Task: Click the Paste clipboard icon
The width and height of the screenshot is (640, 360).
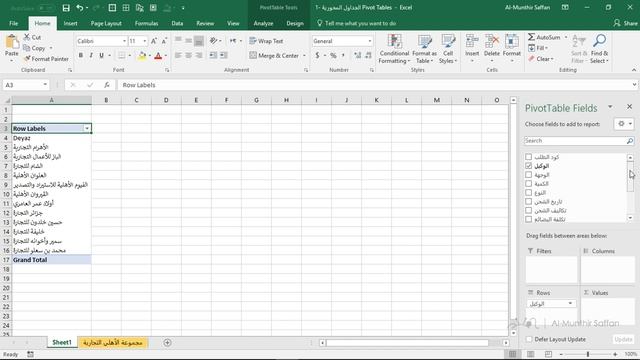Action: point(12,42)
